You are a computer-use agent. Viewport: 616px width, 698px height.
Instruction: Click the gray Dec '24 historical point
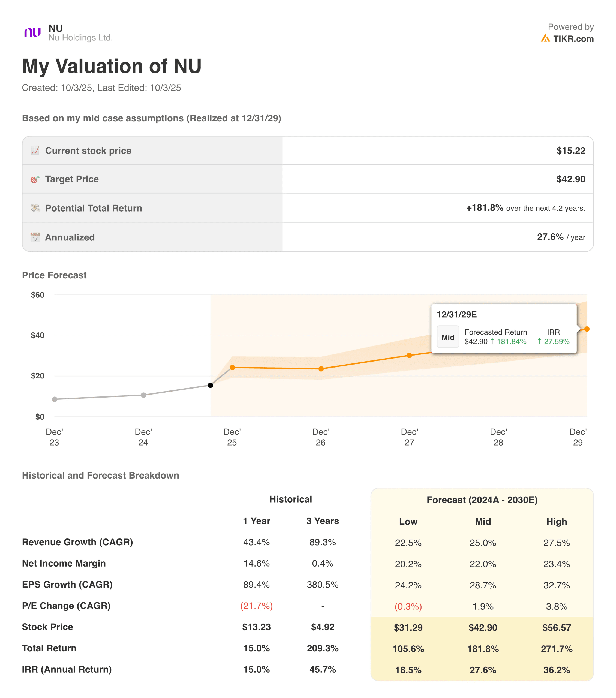143,395
